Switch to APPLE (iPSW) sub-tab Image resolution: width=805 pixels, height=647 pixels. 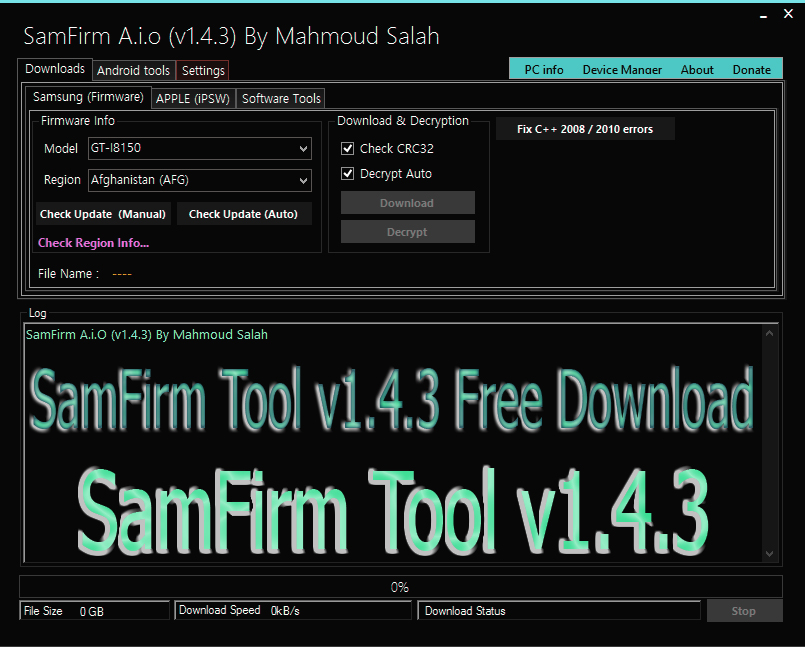pyautogui.click(x=193, y=99)
